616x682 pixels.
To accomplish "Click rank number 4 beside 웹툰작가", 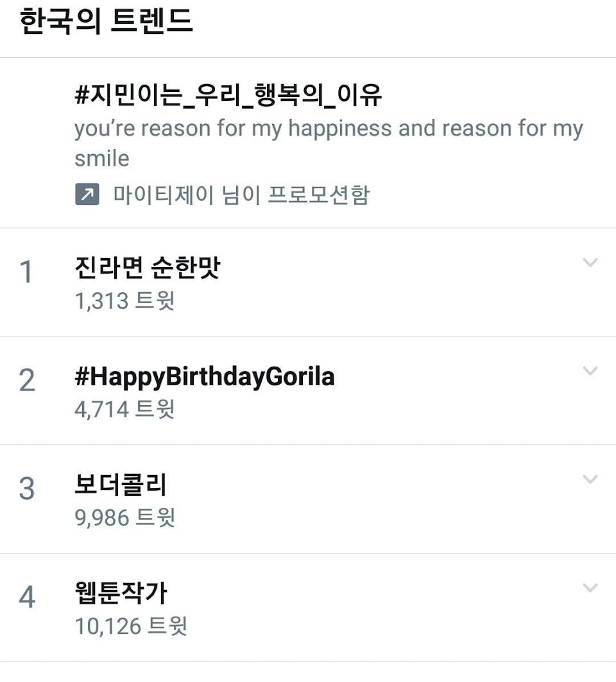I will [x=26, y=598].
